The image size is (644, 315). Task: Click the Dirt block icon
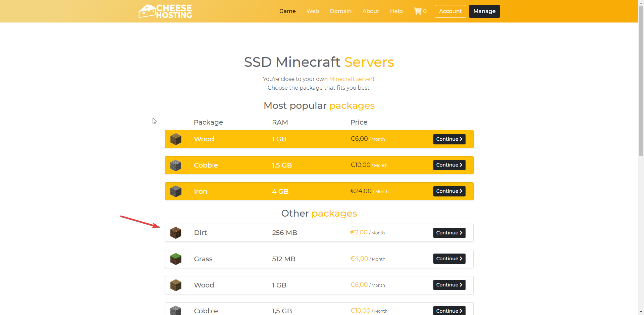(176, 233)
